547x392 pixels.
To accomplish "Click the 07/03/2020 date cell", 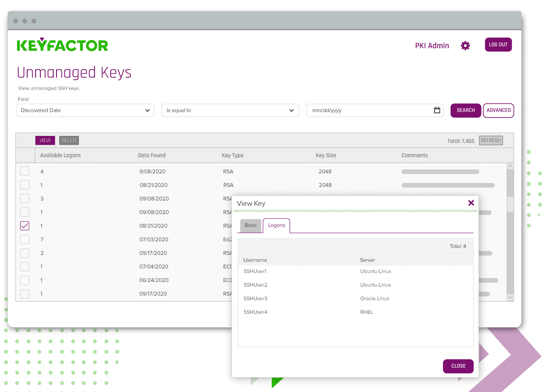I will (x=154, y=240).
